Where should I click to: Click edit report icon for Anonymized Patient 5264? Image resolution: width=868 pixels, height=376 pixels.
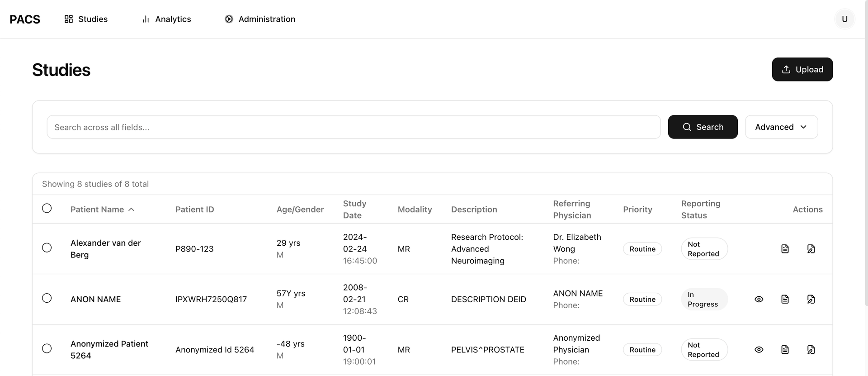point(811,350)
